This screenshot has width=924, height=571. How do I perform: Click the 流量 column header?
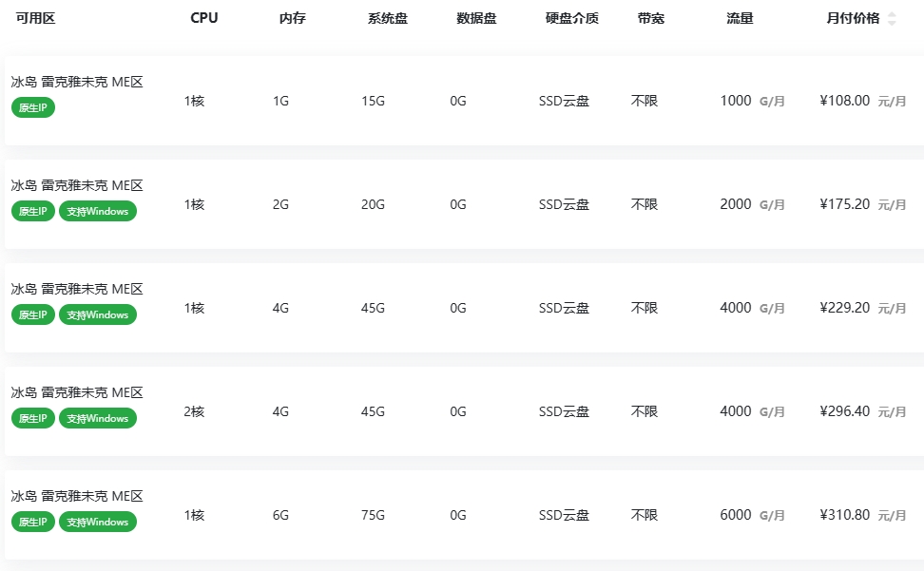pos(740,18)
